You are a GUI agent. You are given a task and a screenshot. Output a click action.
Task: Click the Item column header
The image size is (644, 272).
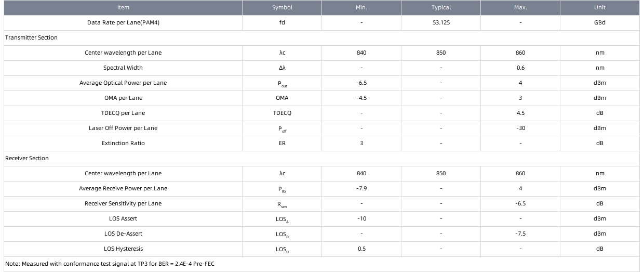click(x=123, y=8)
